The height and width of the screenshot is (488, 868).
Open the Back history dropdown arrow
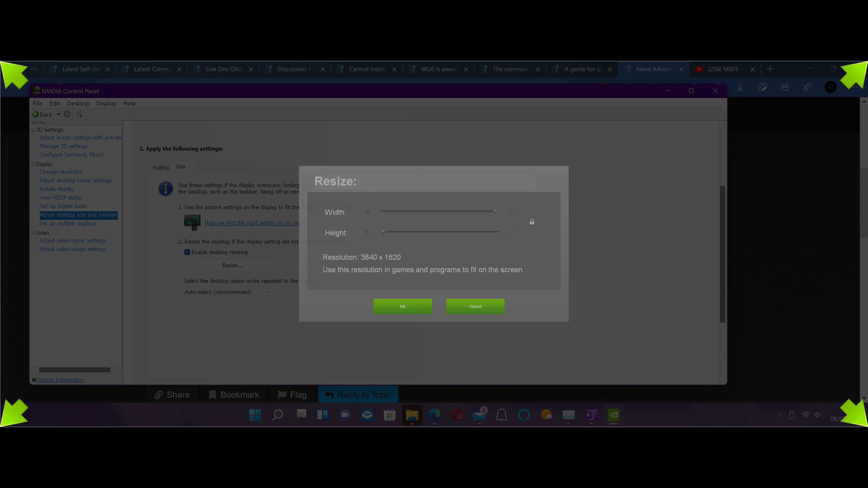(58, 115)
